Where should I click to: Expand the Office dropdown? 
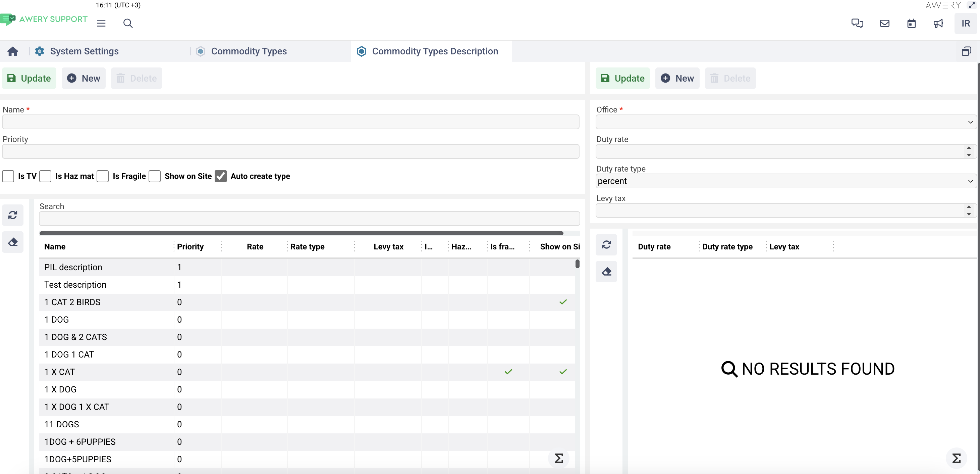pyautogui.click(x=786, y=122)
